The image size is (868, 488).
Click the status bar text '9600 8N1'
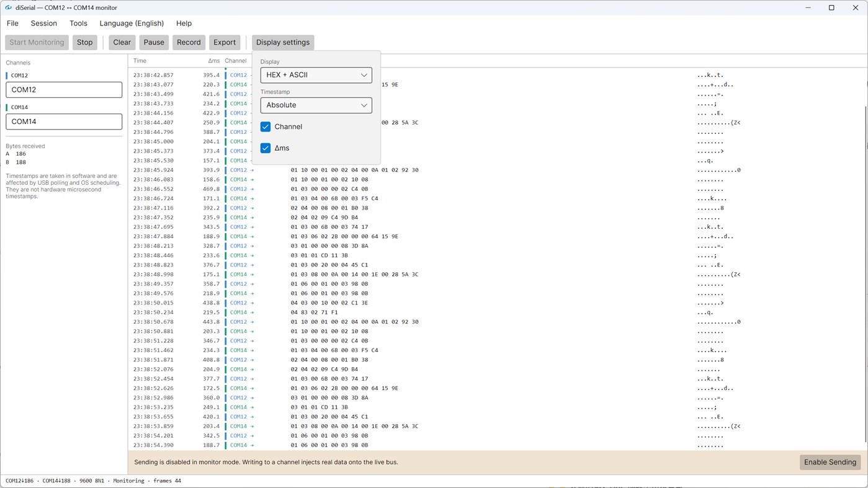tap(93, 481)
